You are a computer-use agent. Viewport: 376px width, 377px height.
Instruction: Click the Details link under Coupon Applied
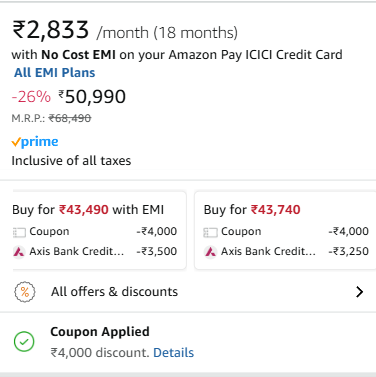(x=173, y=352)
